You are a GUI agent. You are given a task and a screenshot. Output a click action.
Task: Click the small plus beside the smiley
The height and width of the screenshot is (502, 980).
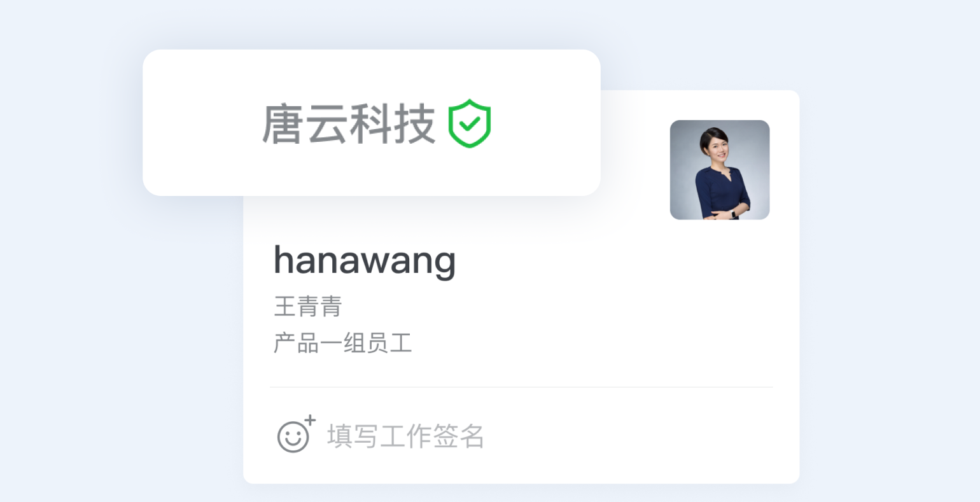point(310,421)
